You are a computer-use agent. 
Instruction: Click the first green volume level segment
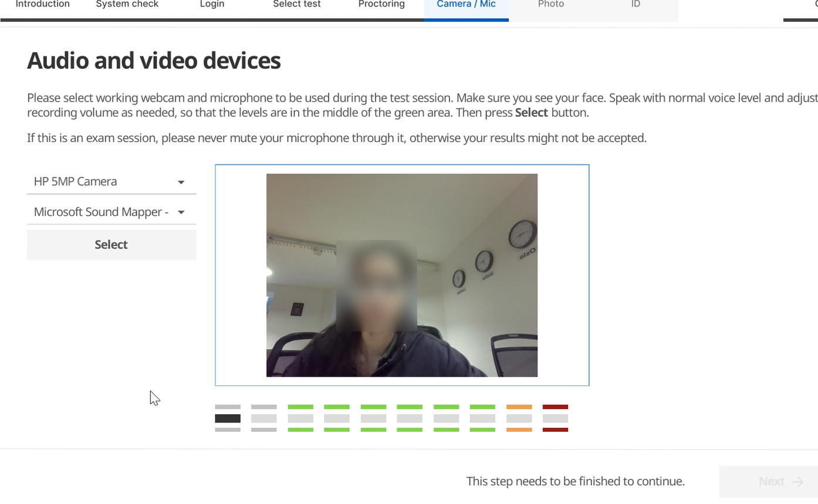(300, 418)
